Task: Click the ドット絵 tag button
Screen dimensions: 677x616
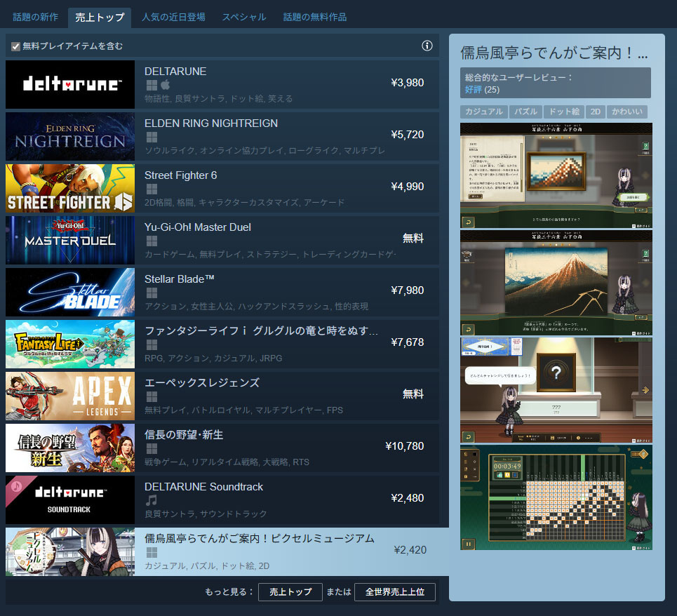Action: click(564, 112)
